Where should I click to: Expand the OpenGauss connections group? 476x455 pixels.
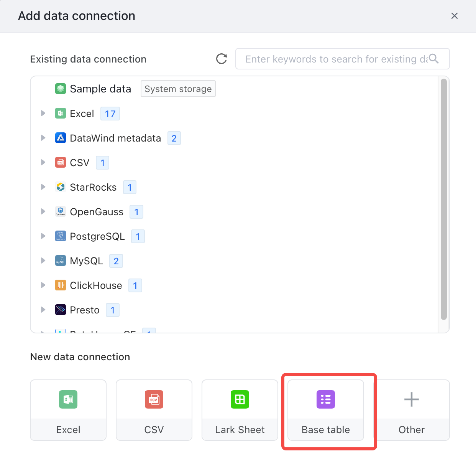[x=43, y=211]
